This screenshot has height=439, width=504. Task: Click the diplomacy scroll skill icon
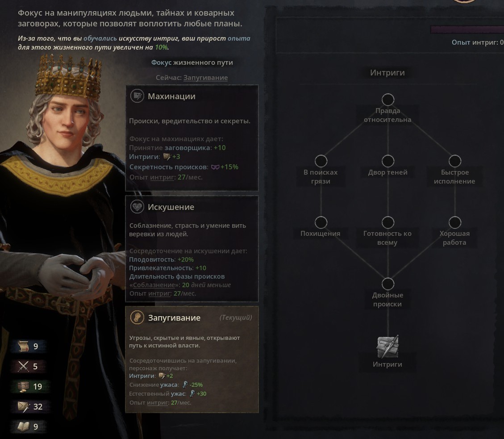click(x=24, y=346)
